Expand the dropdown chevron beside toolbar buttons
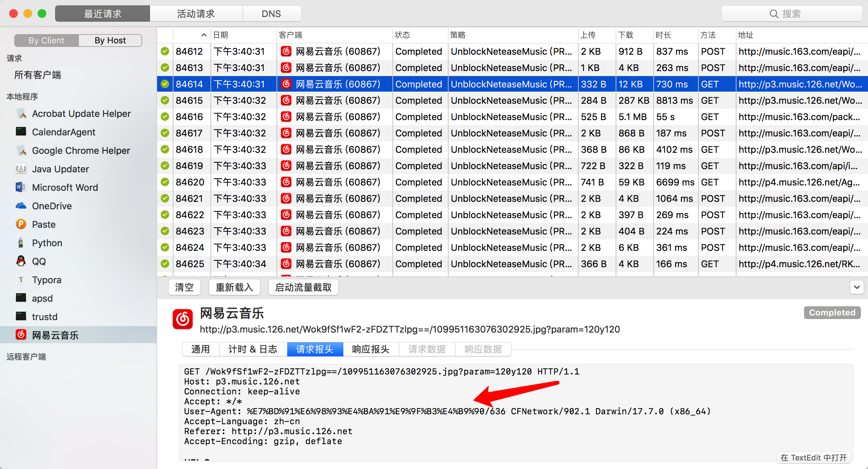Viewport: 868px width, 469px height. pyautogui.click(x=857, y=287)
